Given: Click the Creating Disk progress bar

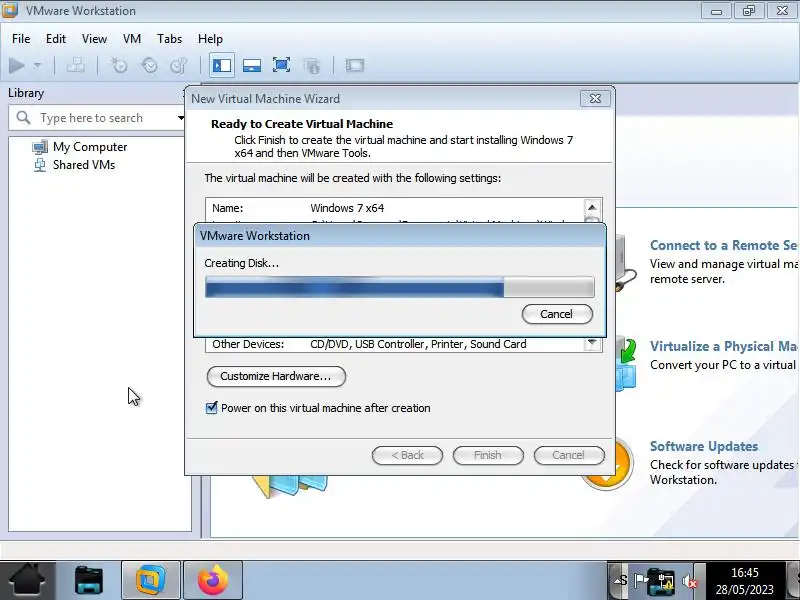Looking at the screenshot, I should pos(399,287).
